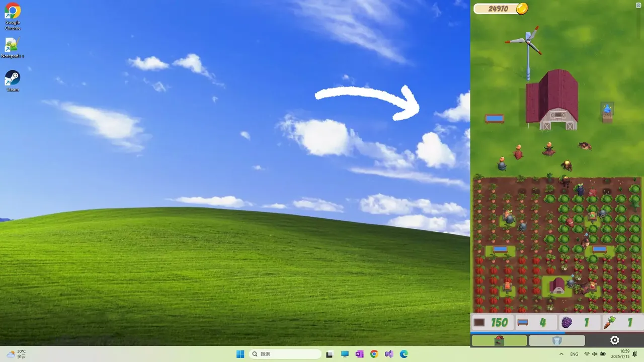Open the Windows Start menu
The width and height of the screenshot is (644, 362).
[x=240, y=354]
